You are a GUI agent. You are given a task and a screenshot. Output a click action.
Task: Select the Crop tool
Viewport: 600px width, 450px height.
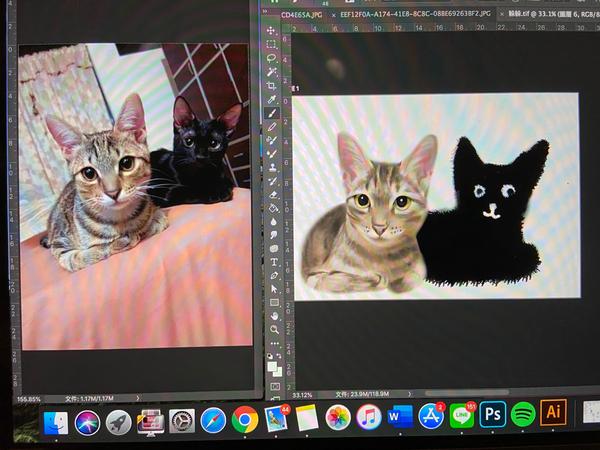point(271,86)
